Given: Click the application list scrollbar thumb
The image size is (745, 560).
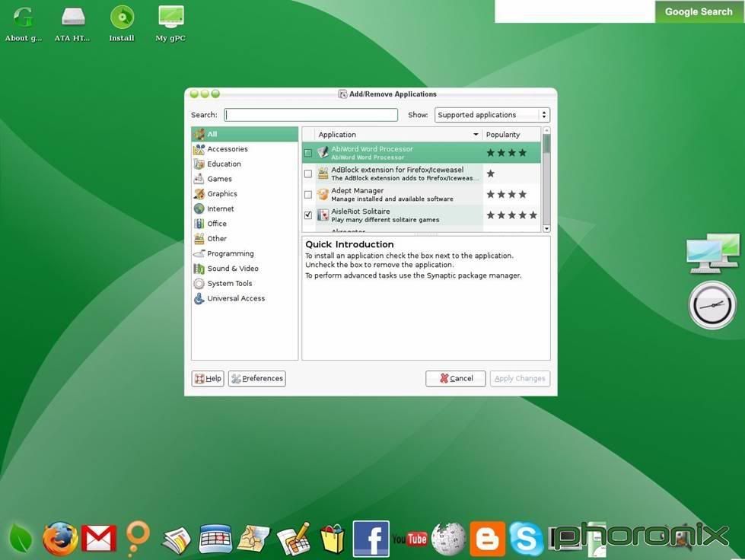Looking at the screenshot, I should (x=546, y=144).
